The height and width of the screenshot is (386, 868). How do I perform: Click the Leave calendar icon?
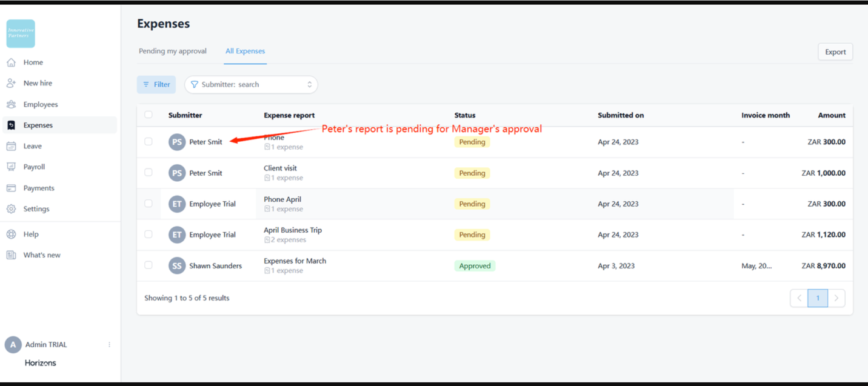[11, 146]
